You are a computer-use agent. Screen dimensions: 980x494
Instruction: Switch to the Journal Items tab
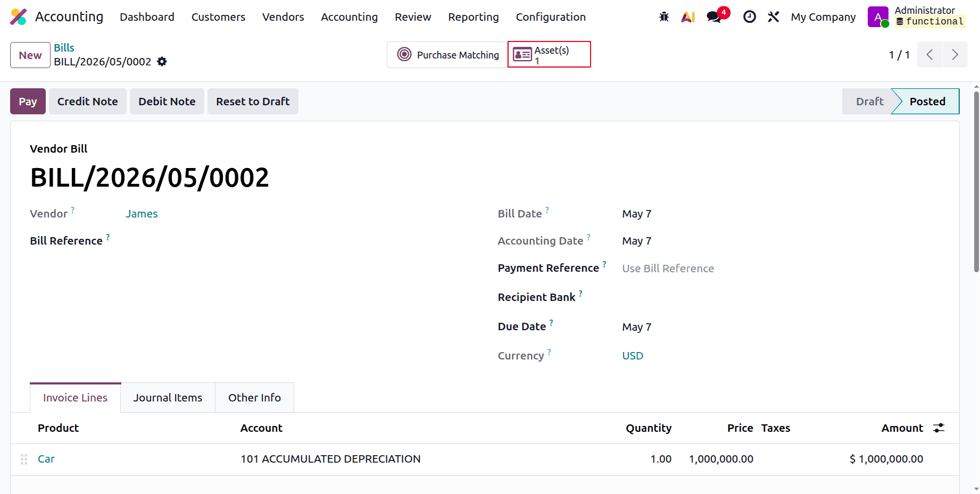(x=168, y=398)
